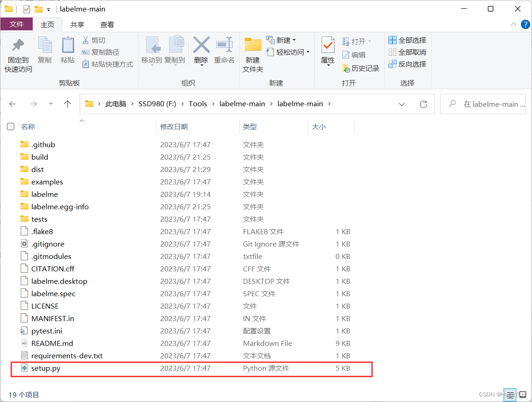Click the up-one-level arrow

click(68, 104)
